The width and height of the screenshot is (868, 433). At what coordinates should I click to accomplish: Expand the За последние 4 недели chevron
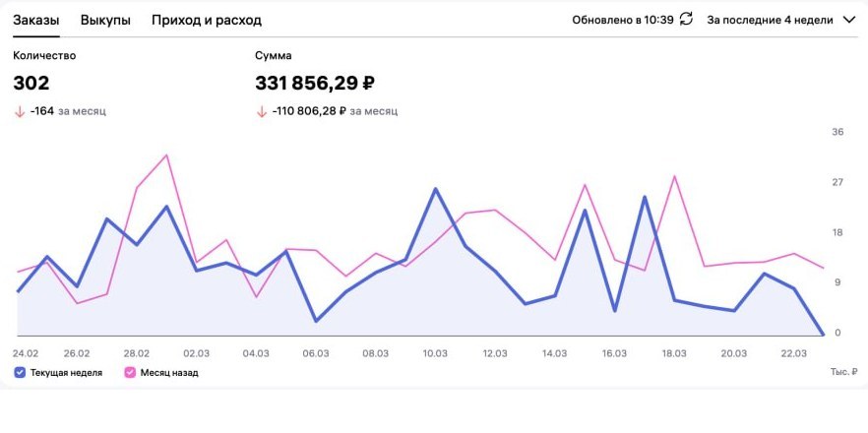point(848,20)
